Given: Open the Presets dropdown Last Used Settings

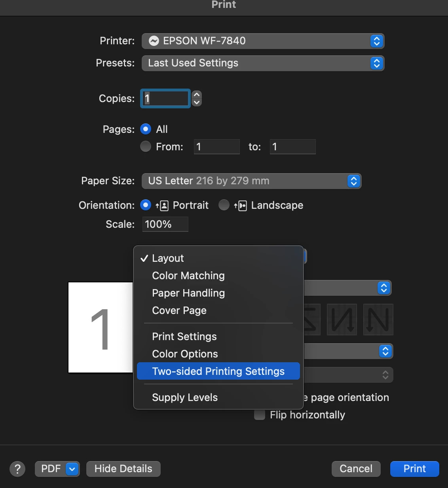Looking at the screenshot, I should [x=263, y=63].
